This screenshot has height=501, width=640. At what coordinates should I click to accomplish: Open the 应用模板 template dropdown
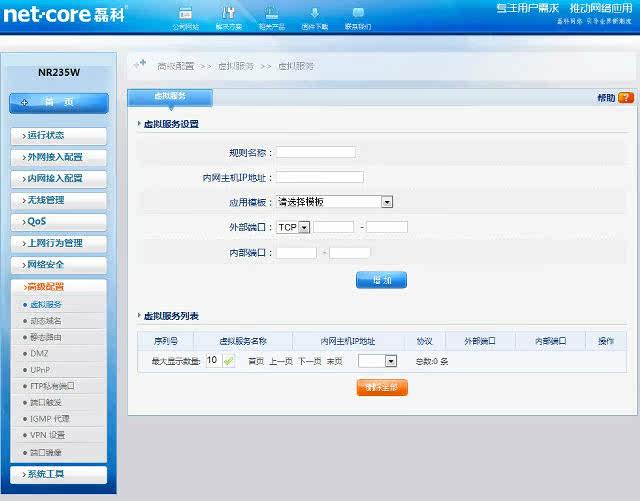(x=334, y=202)
